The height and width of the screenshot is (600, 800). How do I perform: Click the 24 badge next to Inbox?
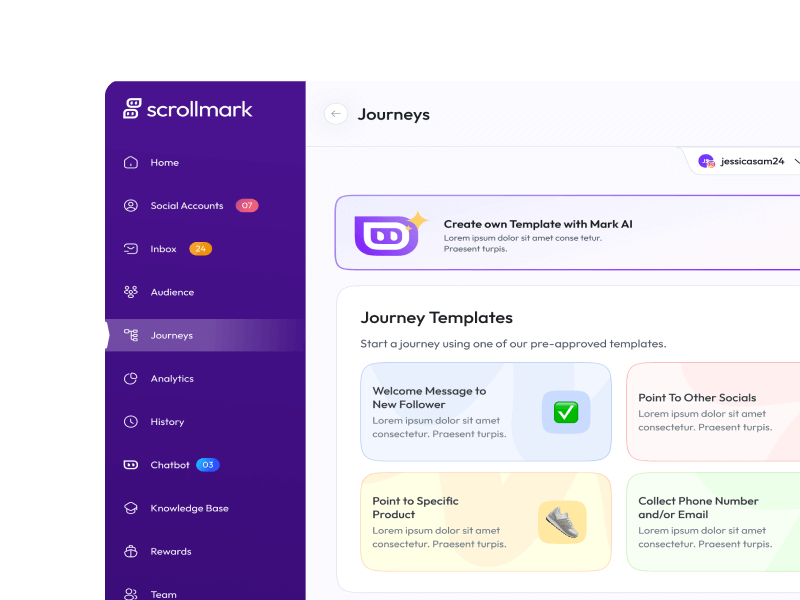[x=201, y=248]
